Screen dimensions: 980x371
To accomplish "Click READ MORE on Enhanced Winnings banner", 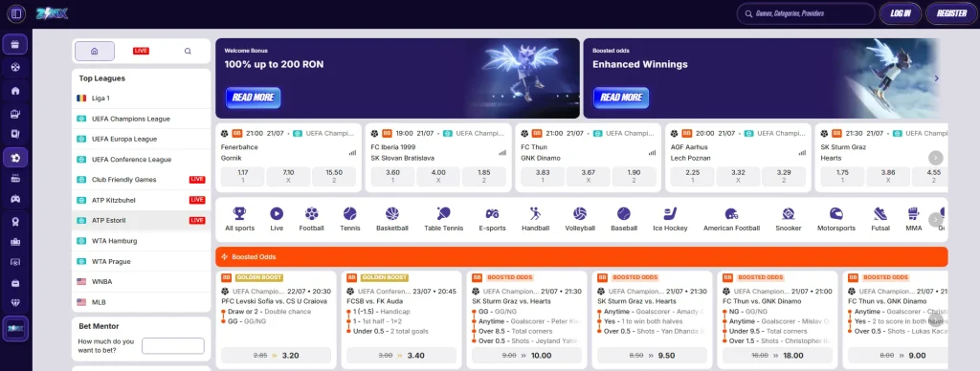I will click(621, 98).
